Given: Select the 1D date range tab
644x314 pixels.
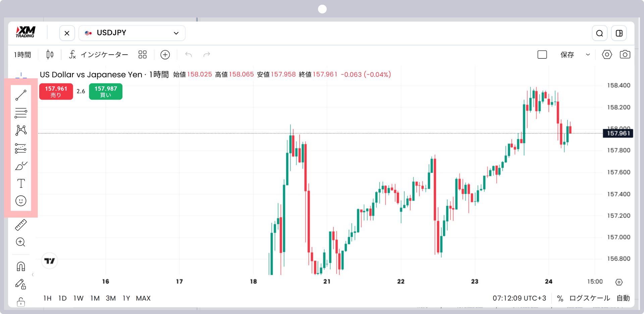Looking at the screenshot, I should (62, 298).
